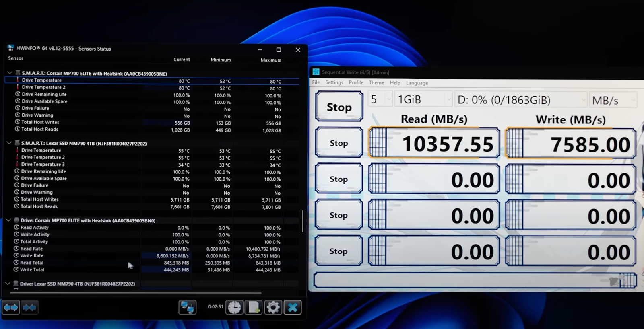This screenshot has width=644, height=329.
Task: Click the Current column header in HWiNFO
Action: (x=182, y=59)
